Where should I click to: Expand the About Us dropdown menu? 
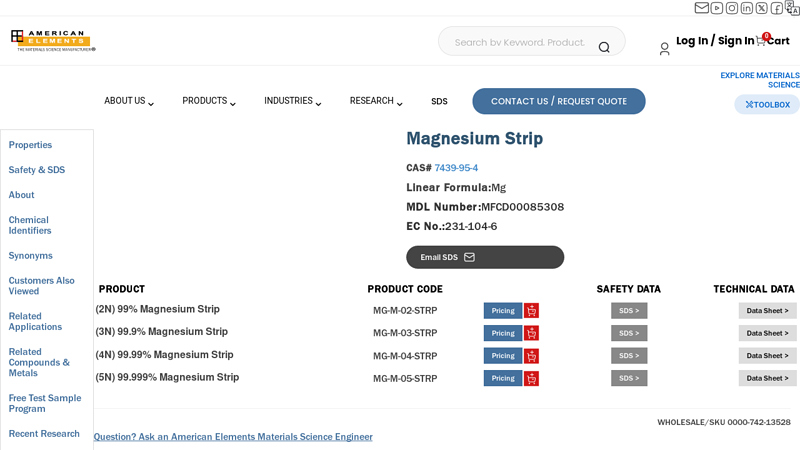point(129,101)
